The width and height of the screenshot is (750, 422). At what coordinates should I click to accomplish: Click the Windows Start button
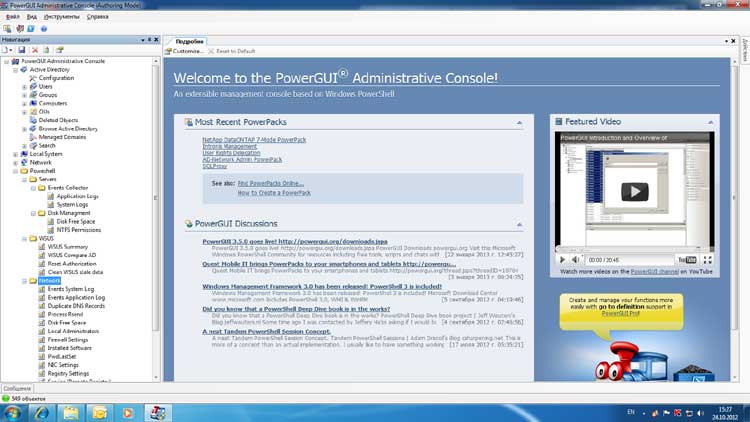(12, 412)
